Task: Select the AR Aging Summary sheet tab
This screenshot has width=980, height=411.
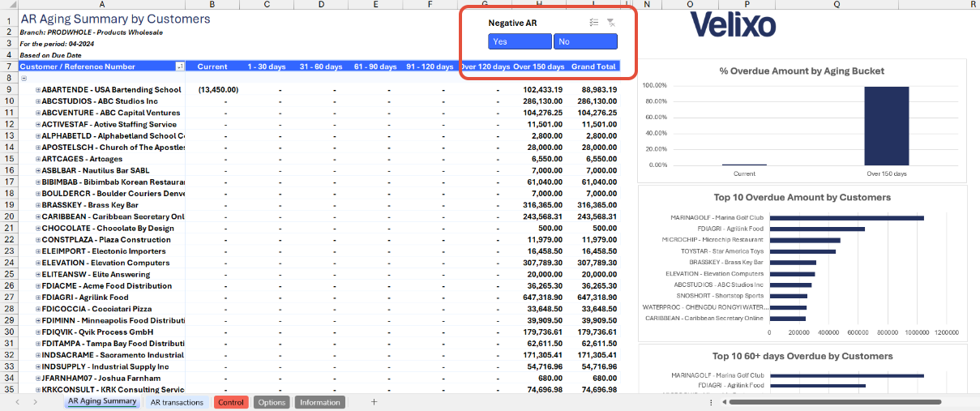Action: pyautogui.click(x=102, y=401)
